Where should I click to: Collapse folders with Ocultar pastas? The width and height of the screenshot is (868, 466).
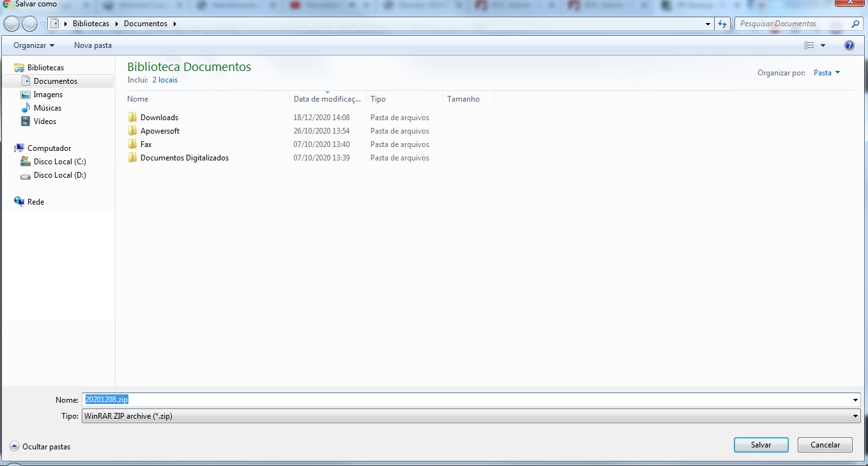pyautogui.click(x=40, y=447)
